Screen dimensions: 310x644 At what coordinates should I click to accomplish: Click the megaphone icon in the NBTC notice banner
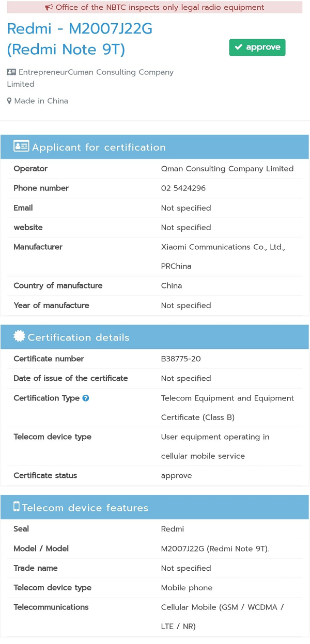[x=49, y=7]
